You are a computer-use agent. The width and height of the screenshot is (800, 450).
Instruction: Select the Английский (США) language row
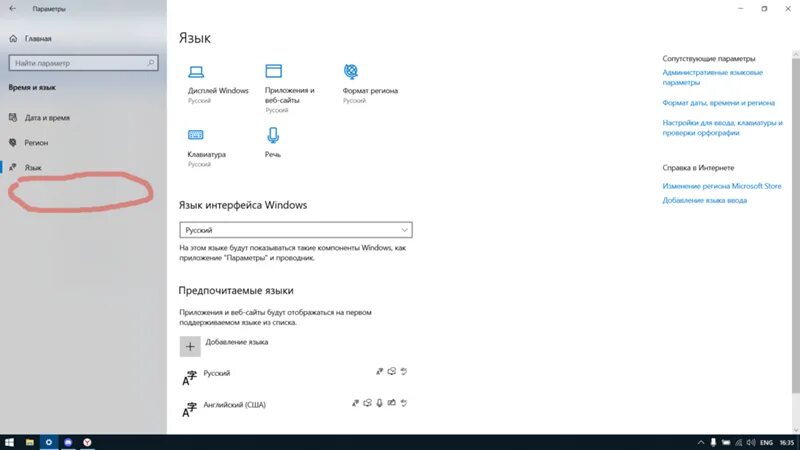coord(295,408)
